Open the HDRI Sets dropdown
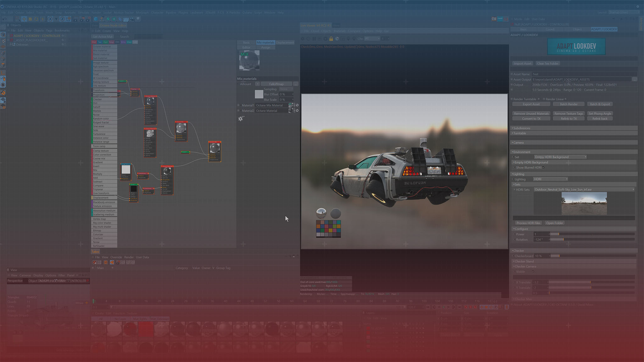Image resolution: width=644 pixels, height=362 pixels. click(x=584, y=189)
